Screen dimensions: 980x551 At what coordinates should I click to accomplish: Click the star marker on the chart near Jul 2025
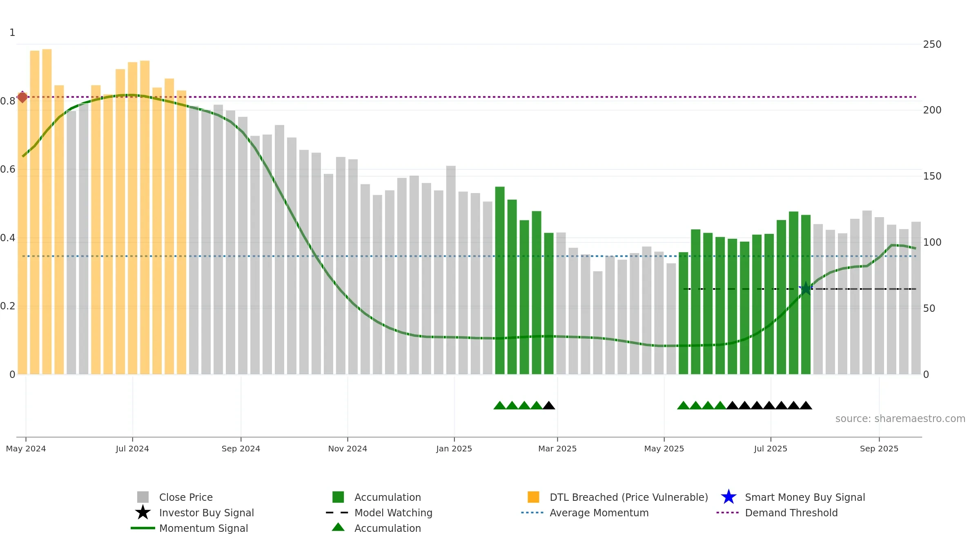tap(806, 288)
